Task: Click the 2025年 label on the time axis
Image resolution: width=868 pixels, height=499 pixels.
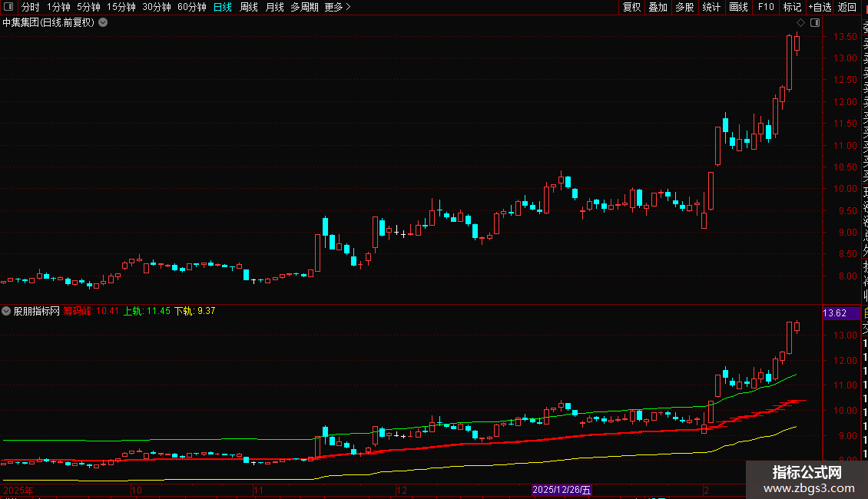Action: tap(18, 490)
